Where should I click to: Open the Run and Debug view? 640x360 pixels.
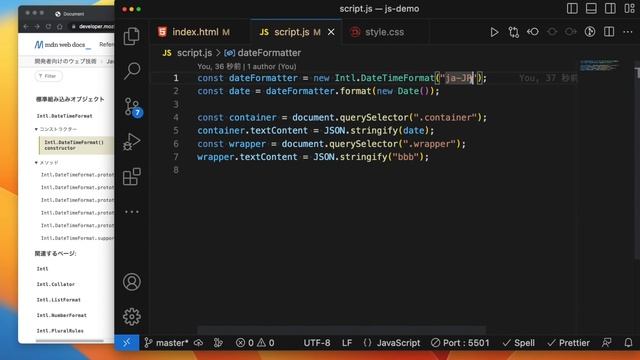click(x=132, y=142)
